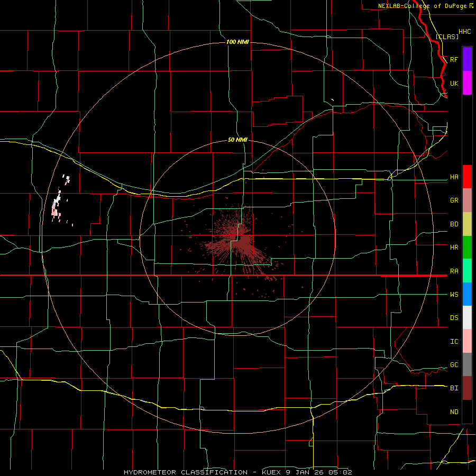Click the 50 NMI range ring label

[x=237, y=140]
